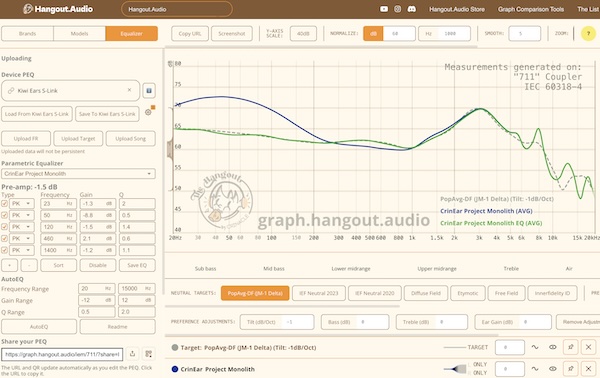Click the Bass (dB) adjustment field
The width and height of the screenshot is (600, 378).
tap(355, 322)
